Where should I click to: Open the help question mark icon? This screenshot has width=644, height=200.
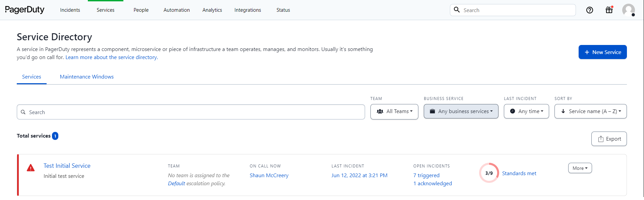coord(590,10)
